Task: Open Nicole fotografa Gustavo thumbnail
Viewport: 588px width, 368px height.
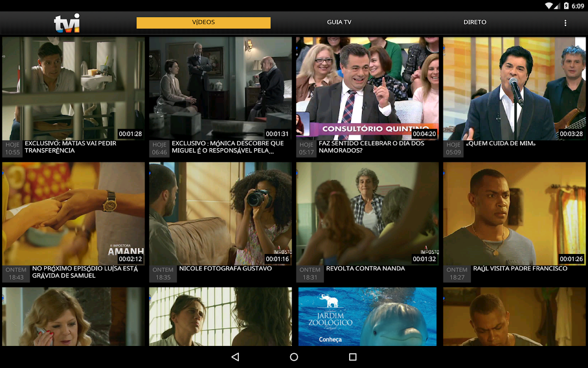Action: (220, 213)
